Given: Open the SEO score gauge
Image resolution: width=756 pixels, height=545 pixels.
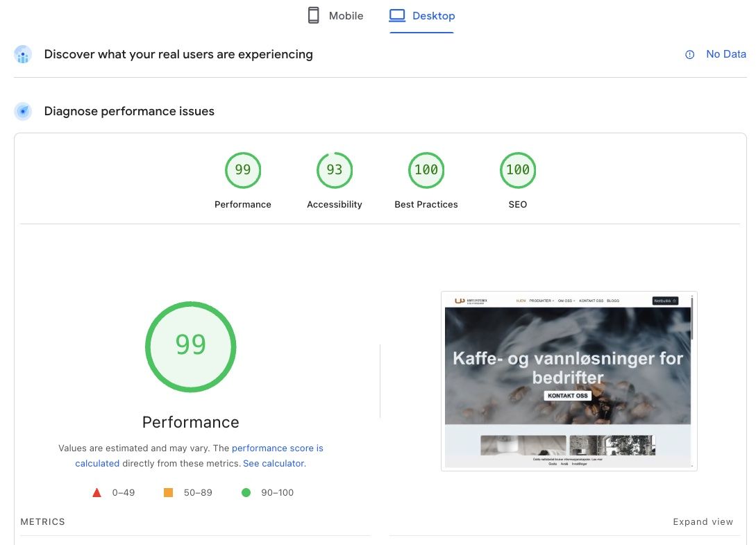Looking at the screenshot, I should pos(518,170).
